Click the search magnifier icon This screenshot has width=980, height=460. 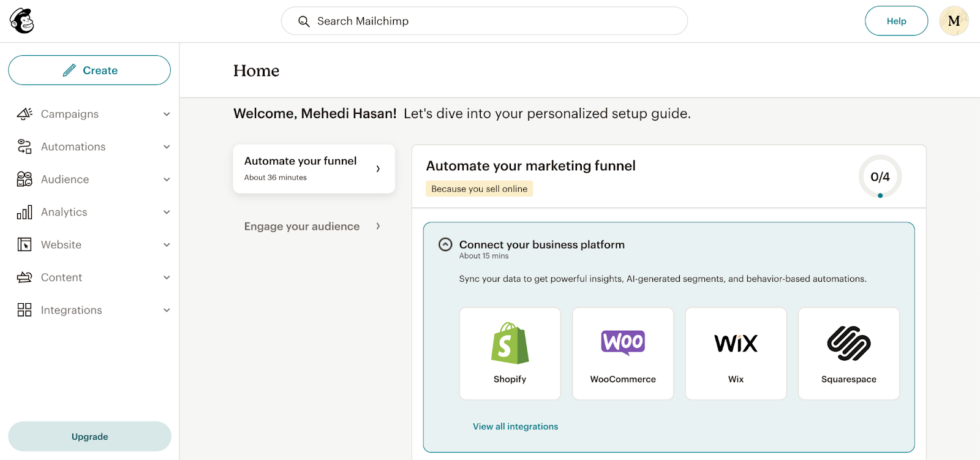click(x=304, y=21)
